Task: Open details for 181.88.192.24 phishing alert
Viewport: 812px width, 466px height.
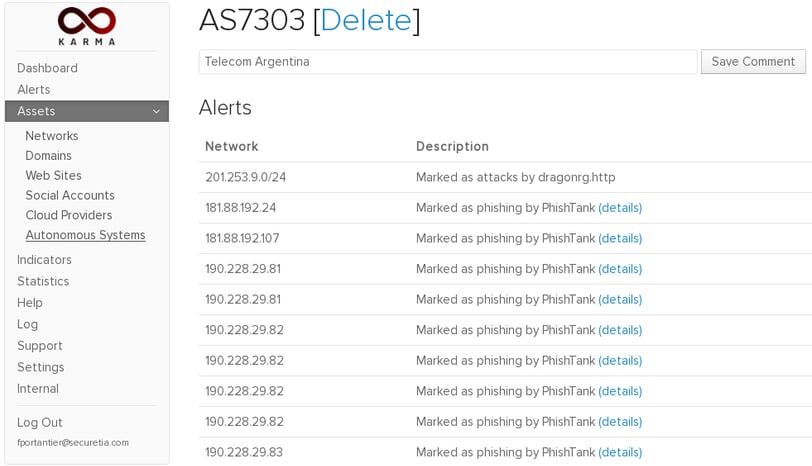Action: (620, 208)
